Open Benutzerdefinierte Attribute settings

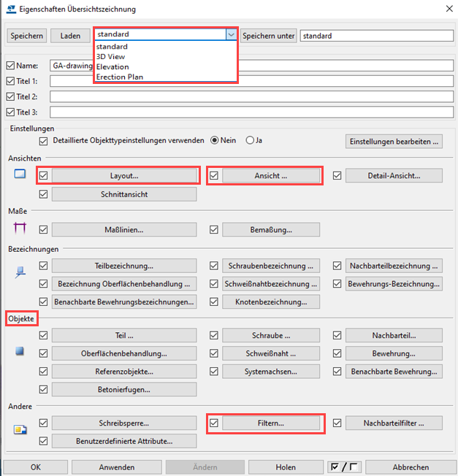pyautogui.click(x=124, y=441)
